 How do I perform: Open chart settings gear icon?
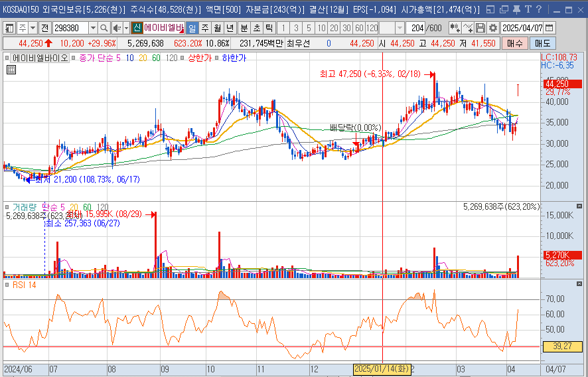click(x=492, y=28)
